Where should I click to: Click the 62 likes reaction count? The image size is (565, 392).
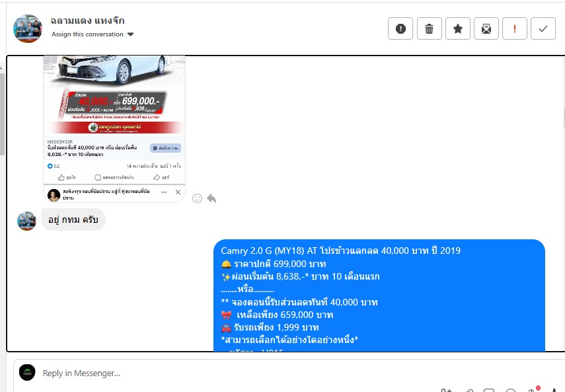(x=54, y=166)
